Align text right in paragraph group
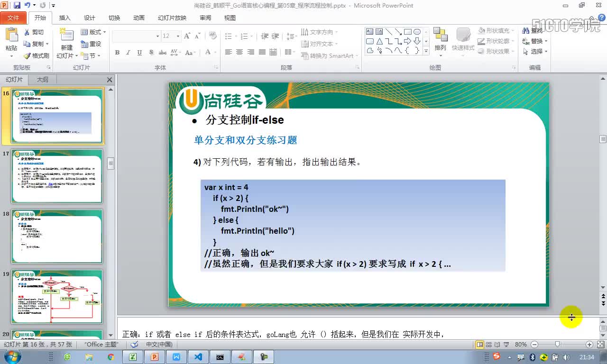The image size is (607, 364). [x=251, y=52]
